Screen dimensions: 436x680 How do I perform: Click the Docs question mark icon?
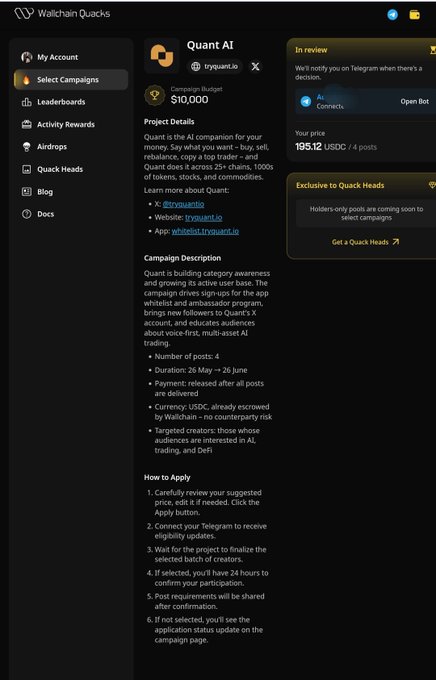click(x=26, y=214)
